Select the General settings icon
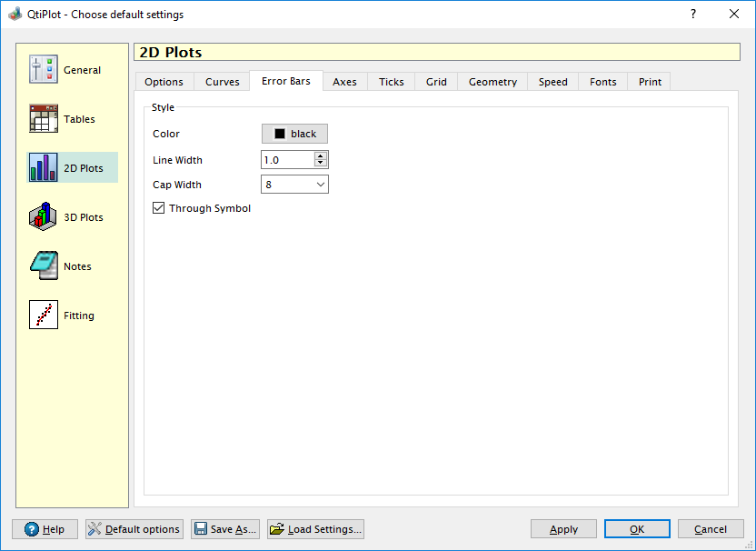The width and height of the screenshot is (756, 551). tap(44, 70)
